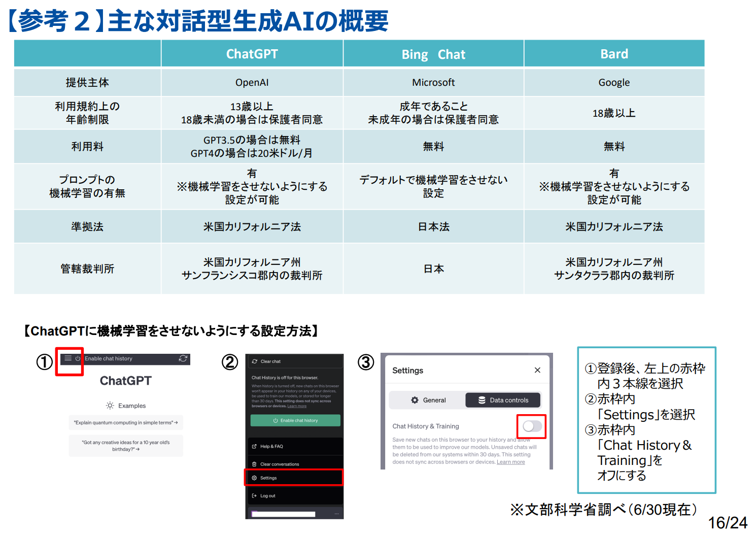756x536 pixels.
Task: Click the Settings dialog title text
Action: tap(407, 371)
